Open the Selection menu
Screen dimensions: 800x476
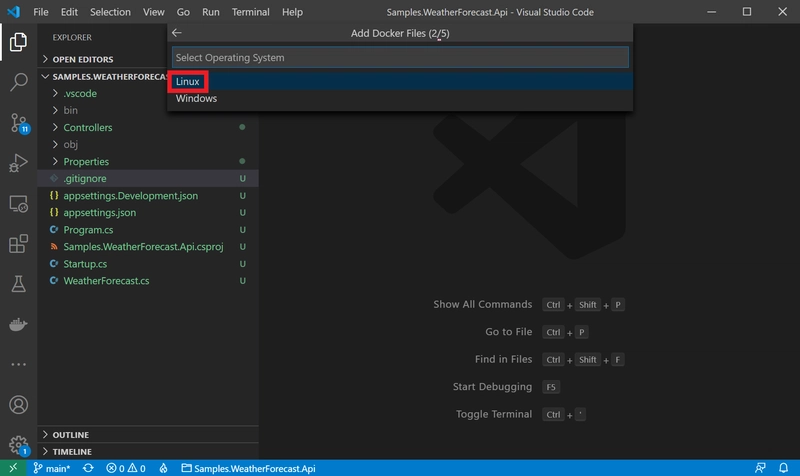(110, 12)
